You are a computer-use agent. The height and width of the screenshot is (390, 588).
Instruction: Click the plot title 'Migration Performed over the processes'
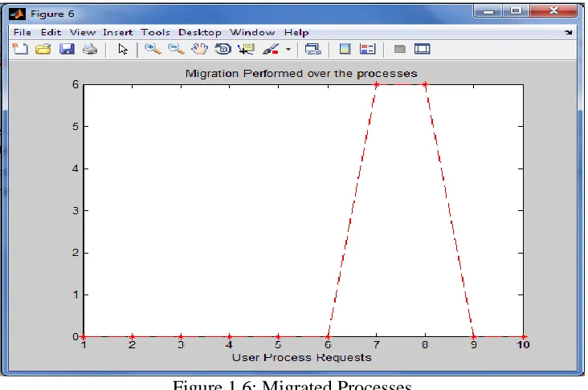pos(301,73)
